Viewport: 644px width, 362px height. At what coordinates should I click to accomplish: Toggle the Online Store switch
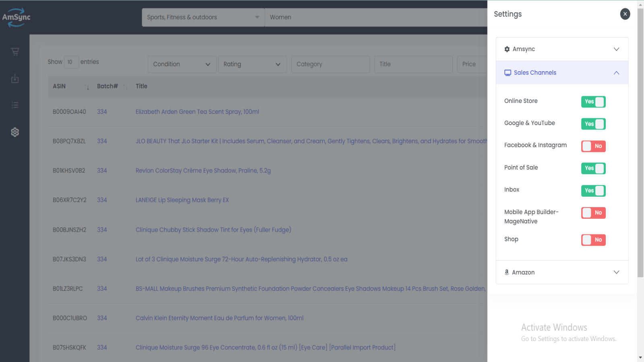pos(593,102)
